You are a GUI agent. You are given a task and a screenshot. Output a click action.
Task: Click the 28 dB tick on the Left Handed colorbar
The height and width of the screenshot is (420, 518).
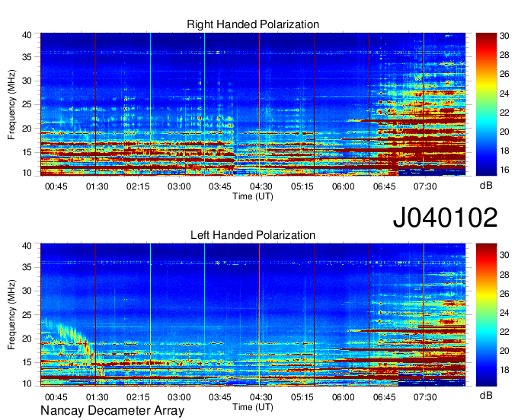tap(504, 275)
